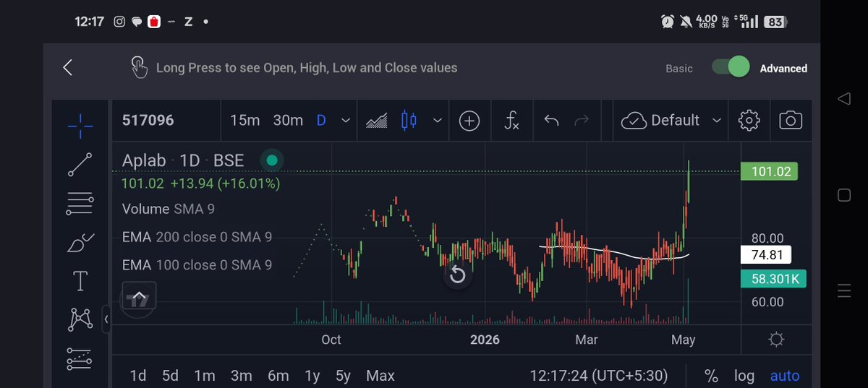The height and width of the screenshot is (388, 868).
Task: Select the trend line drawing tool
Action: [80, 165]
